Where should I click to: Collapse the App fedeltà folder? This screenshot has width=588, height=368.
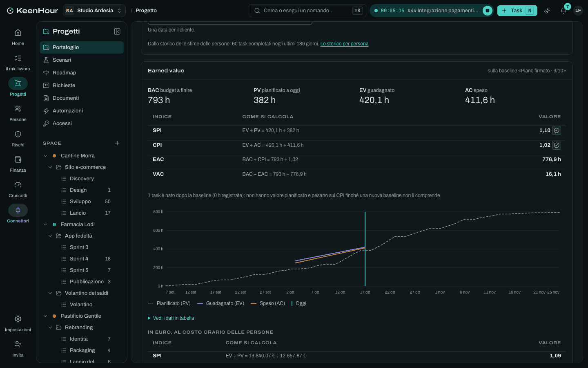(x=51, y=236)
